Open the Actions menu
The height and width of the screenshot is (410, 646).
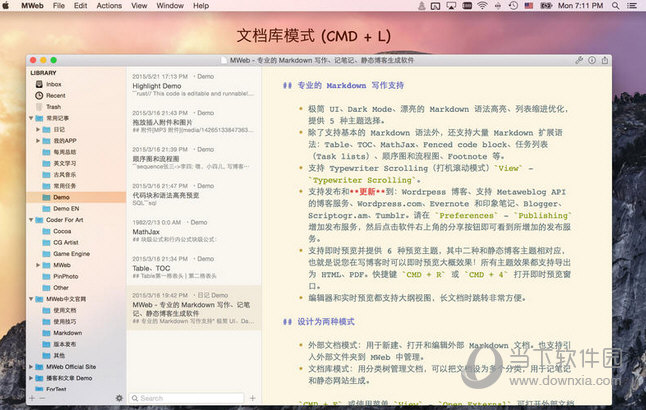[109, 6]
